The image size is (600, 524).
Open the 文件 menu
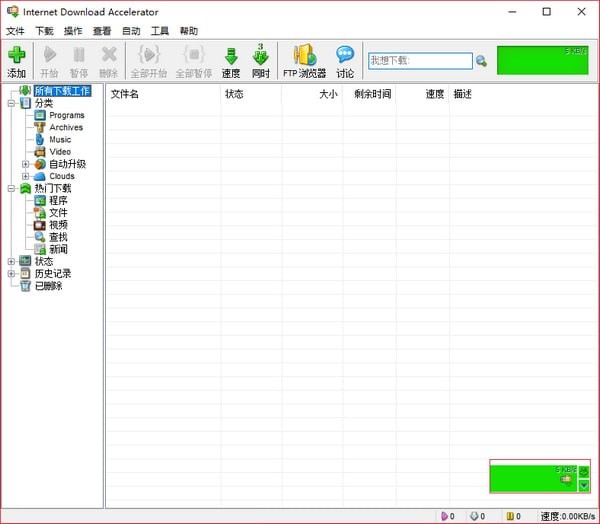(x=14, y=31)
